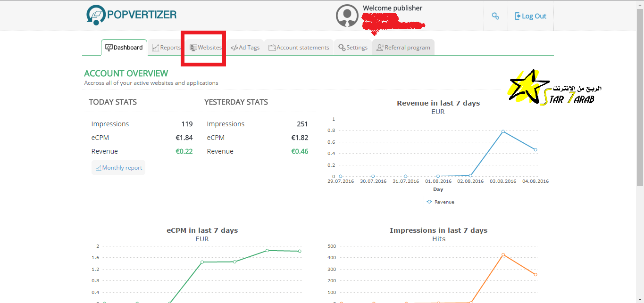Click the 'Impressions in last 7 days' title
644x303 pixels.
(438, 230)
